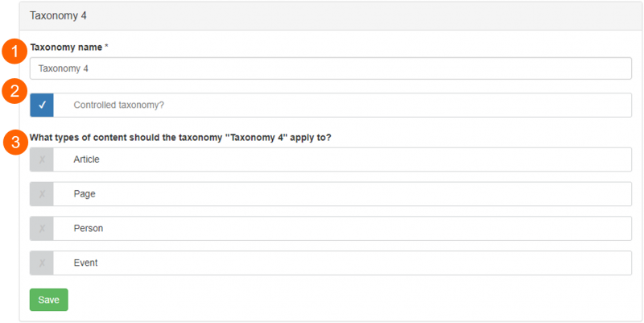Image resolution: width=644 pixels, height=323 pixels.
Task: Click the orange step 1 badge
Action: point(14,52)
